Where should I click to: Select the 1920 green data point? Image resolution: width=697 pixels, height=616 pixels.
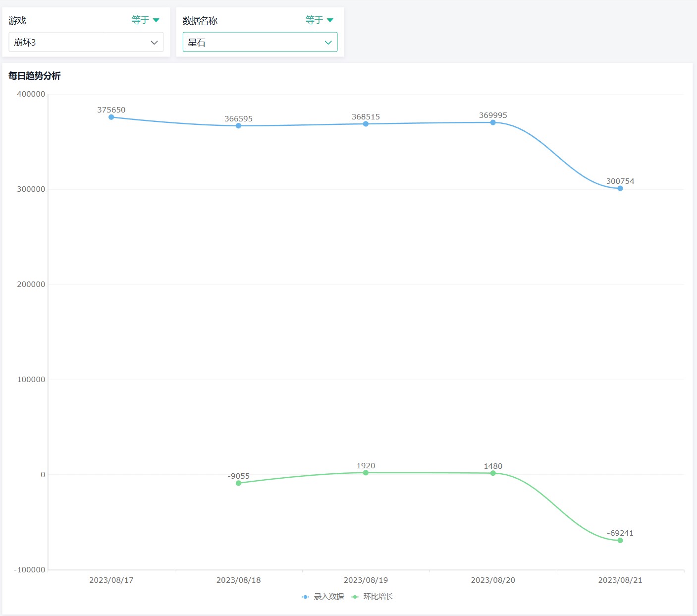tap(366, 473)
